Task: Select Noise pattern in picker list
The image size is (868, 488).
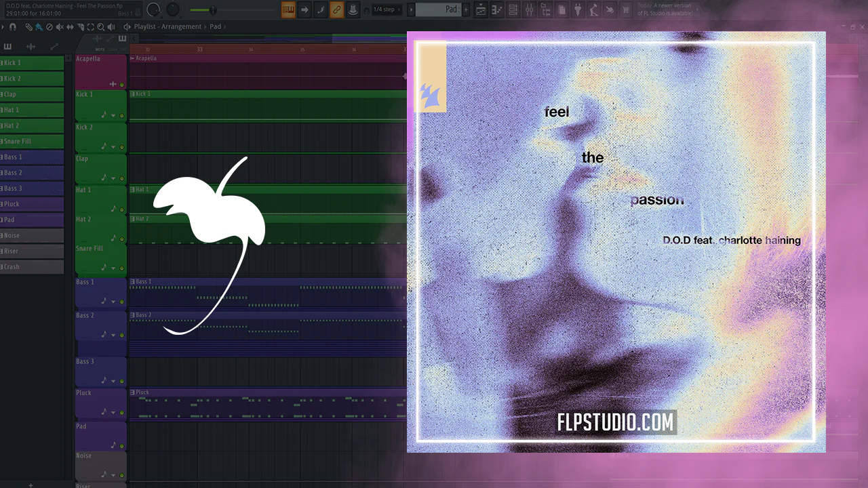Action: point(32,236)
